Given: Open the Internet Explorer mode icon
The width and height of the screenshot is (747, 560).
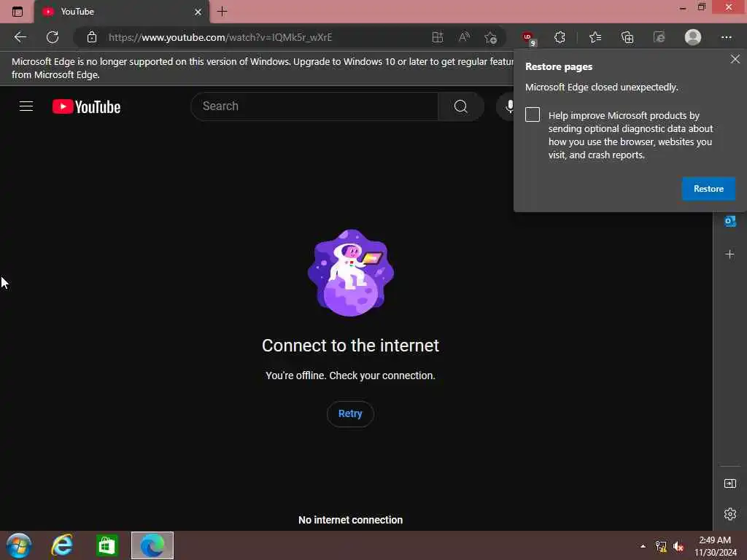Looking at the screenshot, I should (659, 37).
